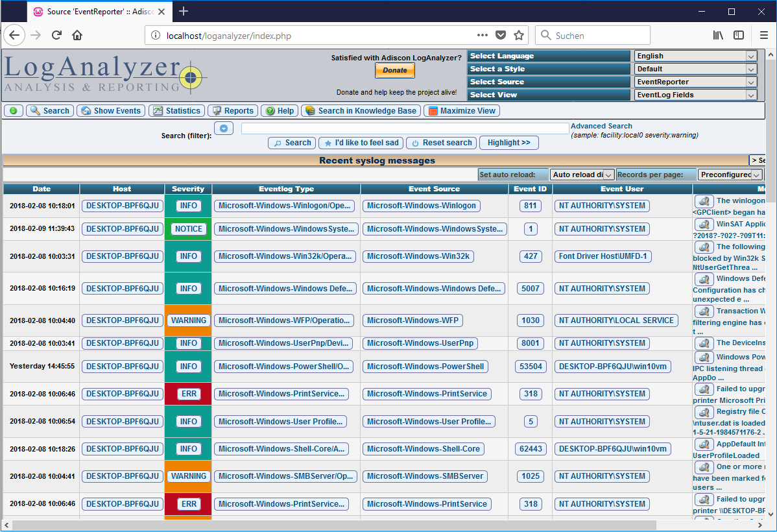Image resolution: width=777 pixels, height=532 pixels.
Task: Click the site information icon in address bar
Action: 156,35
